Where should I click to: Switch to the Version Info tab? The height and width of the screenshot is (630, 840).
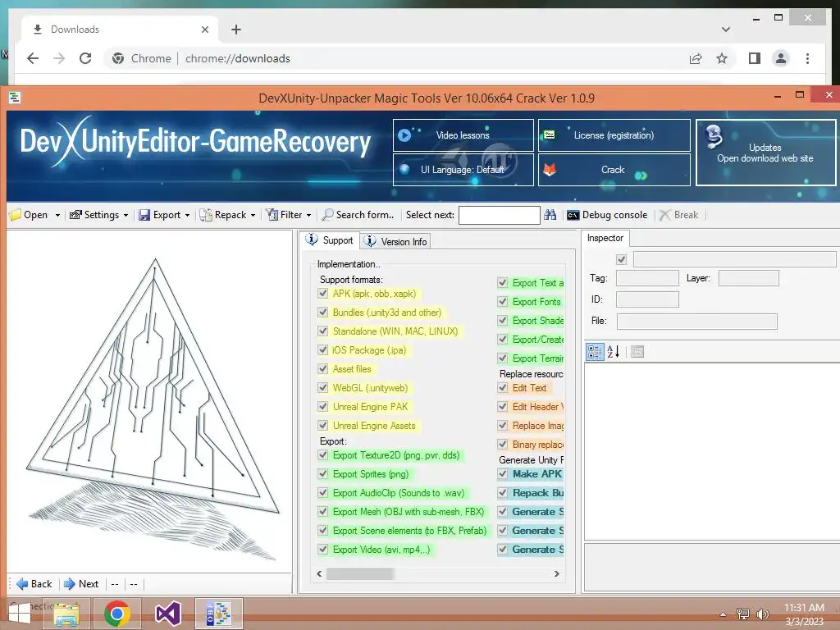point(396,242)
